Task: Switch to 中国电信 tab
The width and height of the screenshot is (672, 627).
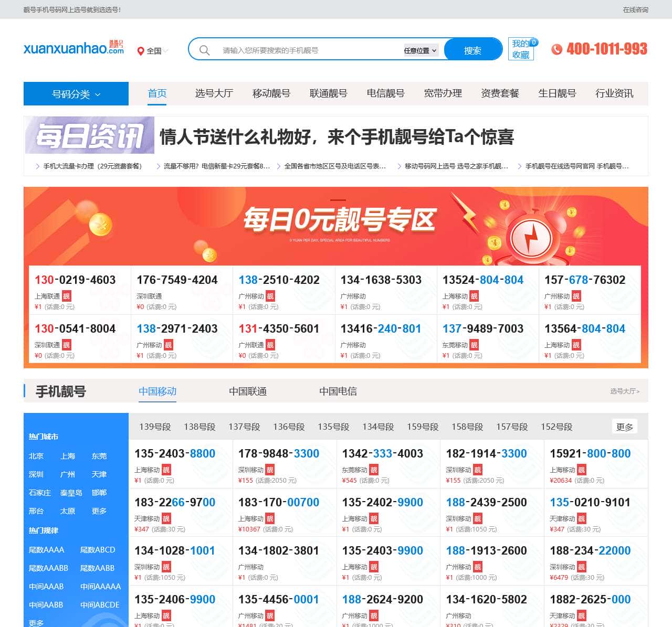Action: coord(338,391)
